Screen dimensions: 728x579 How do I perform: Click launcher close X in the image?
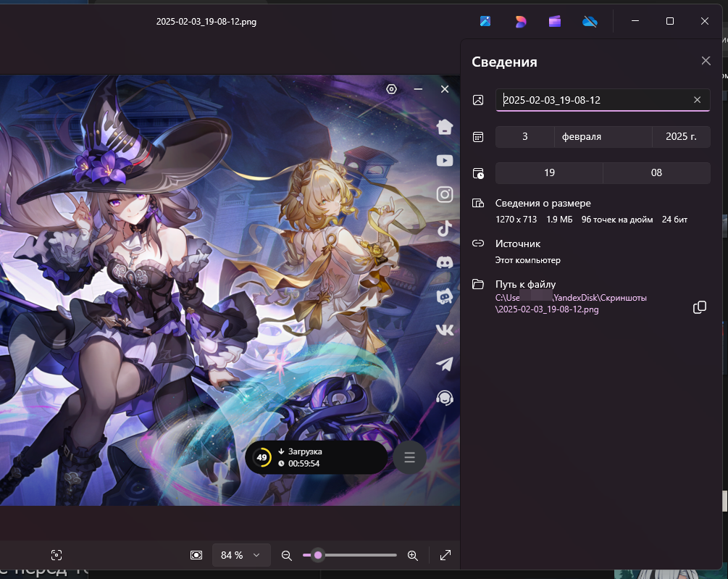click(445, 88)
